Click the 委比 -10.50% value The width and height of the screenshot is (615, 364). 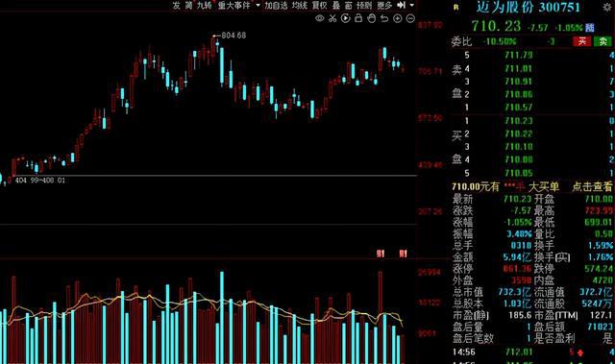pyautogui.click(x=501, y=41)
